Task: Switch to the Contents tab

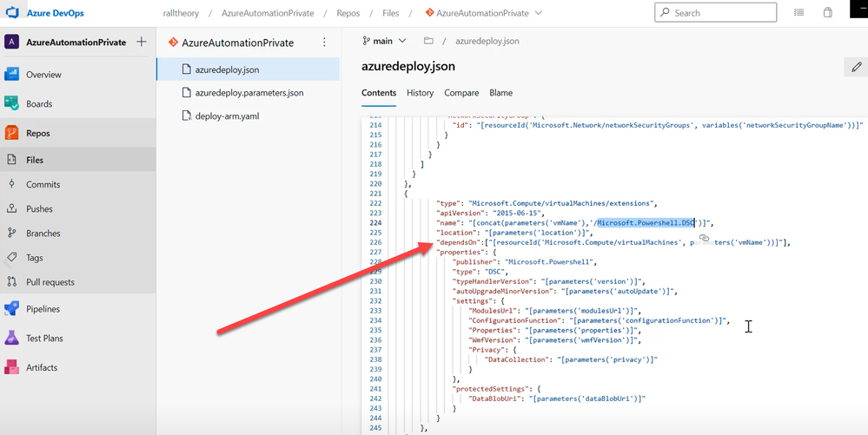Action: tap(379, 93)
